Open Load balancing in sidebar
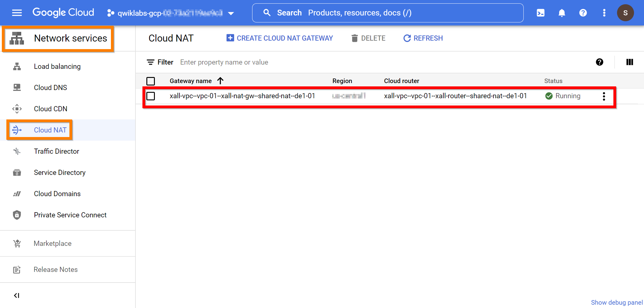The image size is (644, 308). [x=57, y=66]
